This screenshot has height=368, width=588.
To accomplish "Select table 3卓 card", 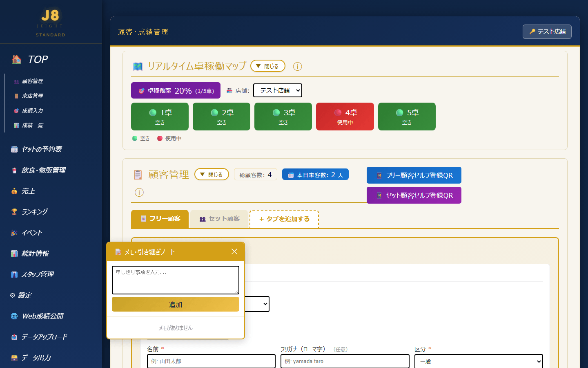I will (283, 117).
